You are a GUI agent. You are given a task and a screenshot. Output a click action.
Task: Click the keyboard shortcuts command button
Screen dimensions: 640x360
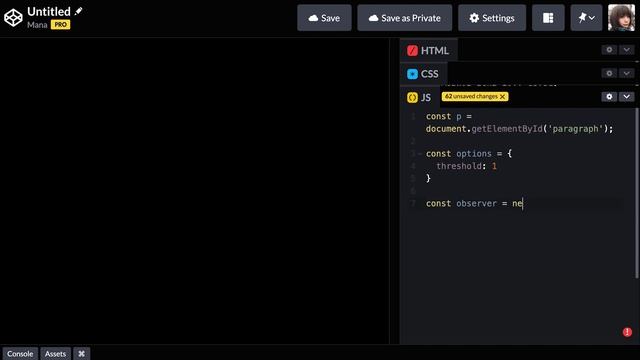pos(82,353)
